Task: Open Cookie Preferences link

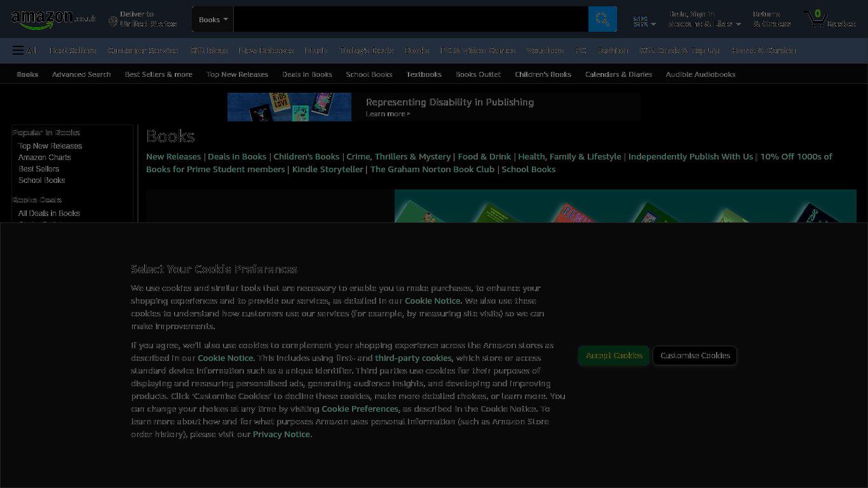Action: click(360, 409)
